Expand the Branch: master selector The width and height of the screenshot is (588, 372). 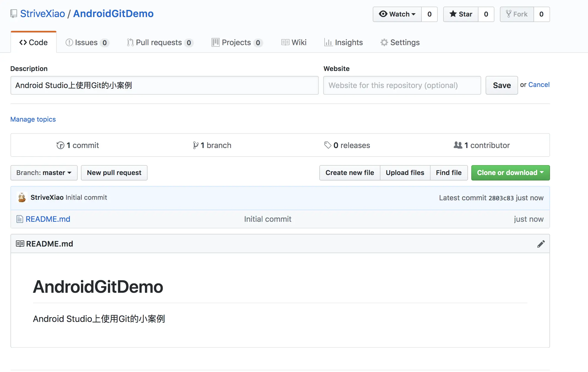tap(44, 173)
